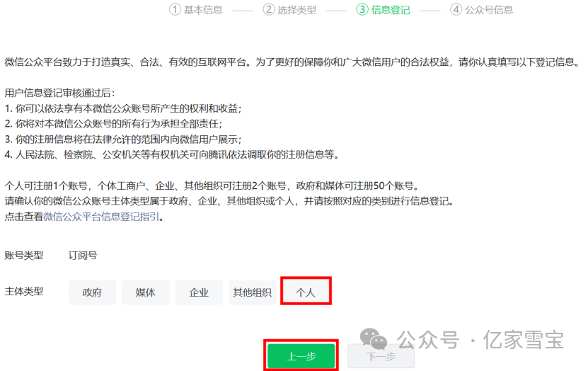Click the 订阅号 account type value
Screen dimensions: 588x371
[x=83, y=256]
